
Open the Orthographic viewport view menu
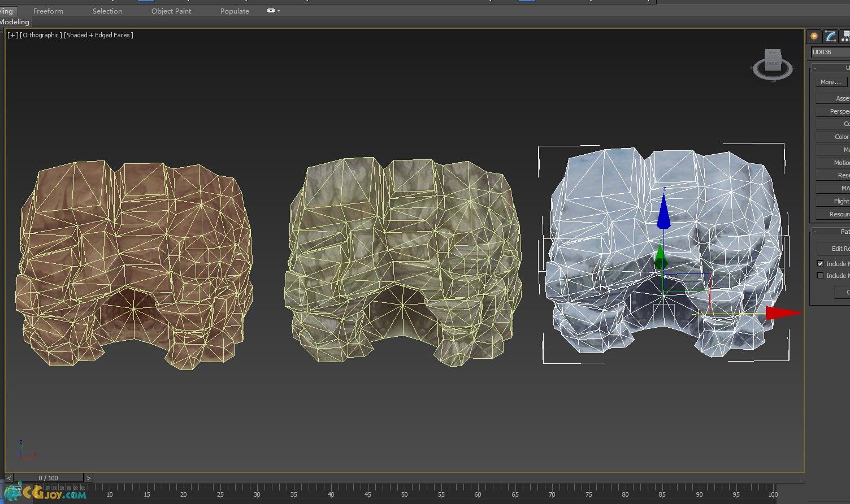click(41, 35)
